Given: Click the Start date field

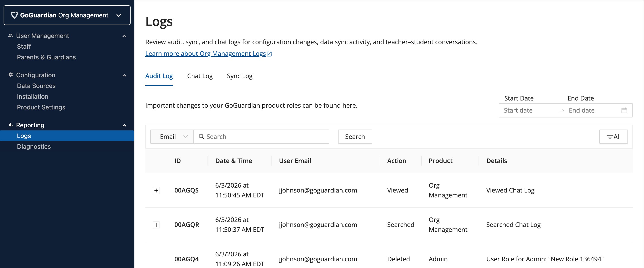Looking at the screenshot, I should pos(528,110).
